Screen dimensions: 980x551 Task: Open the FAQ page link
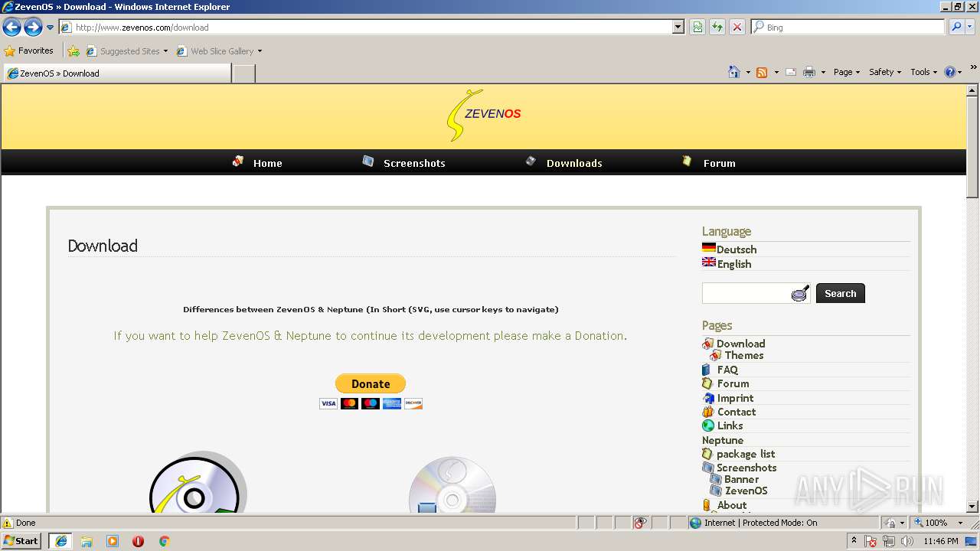[727, 370]
